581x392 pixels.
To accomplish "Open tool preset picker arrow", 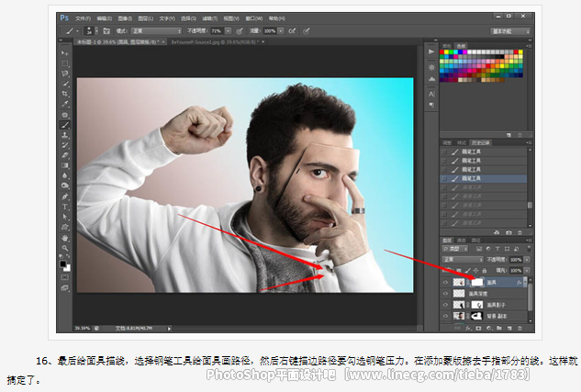I will coord(77,31).
